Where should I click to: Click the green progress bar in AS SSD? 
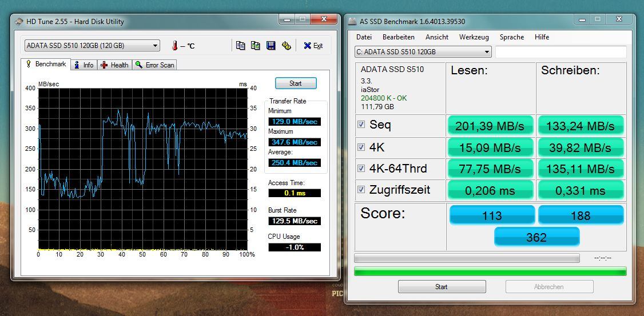490,271
